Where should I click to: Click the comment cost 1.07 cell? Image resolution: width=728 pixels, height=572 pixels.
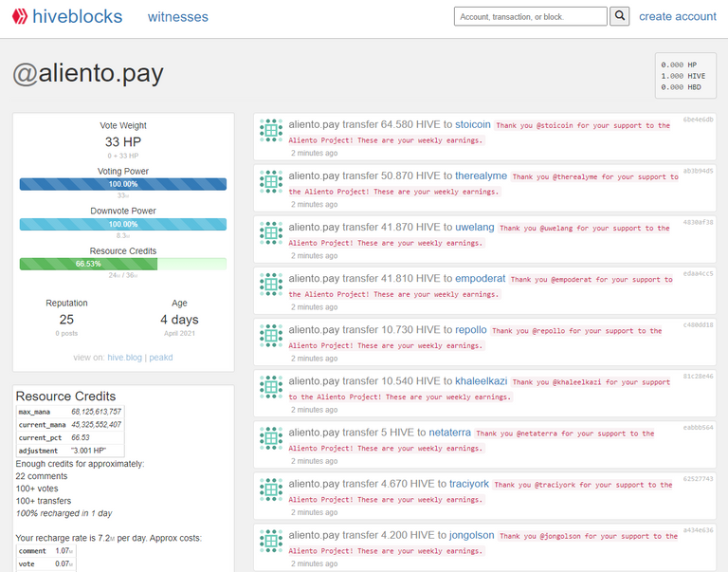[x=64, y=551]
